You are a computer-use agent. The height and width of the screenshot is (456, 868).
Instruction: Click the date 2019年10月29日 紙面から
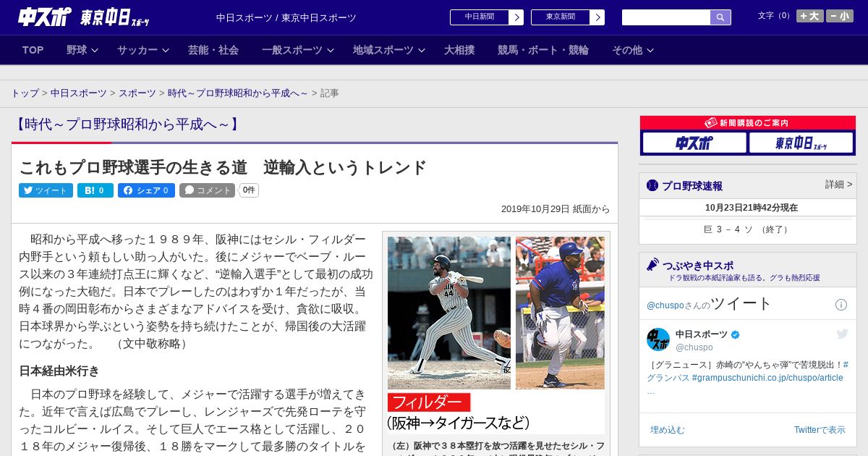point(556,209)
